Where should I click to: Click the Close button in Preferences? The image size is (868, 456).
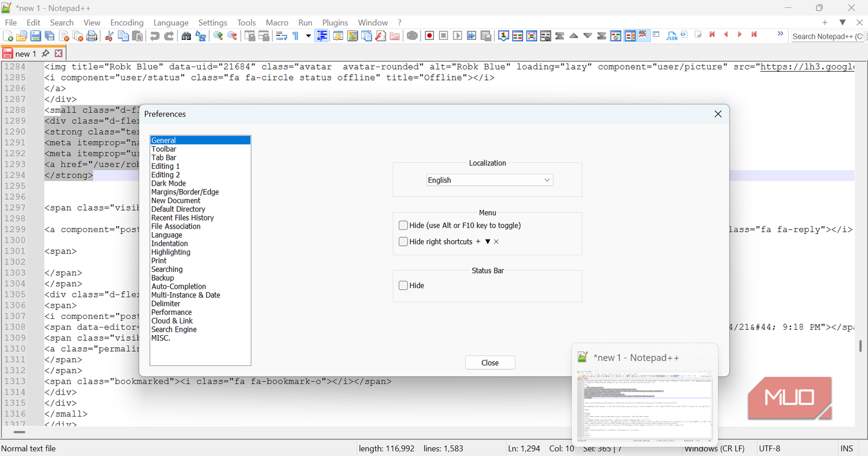[490, 363]
